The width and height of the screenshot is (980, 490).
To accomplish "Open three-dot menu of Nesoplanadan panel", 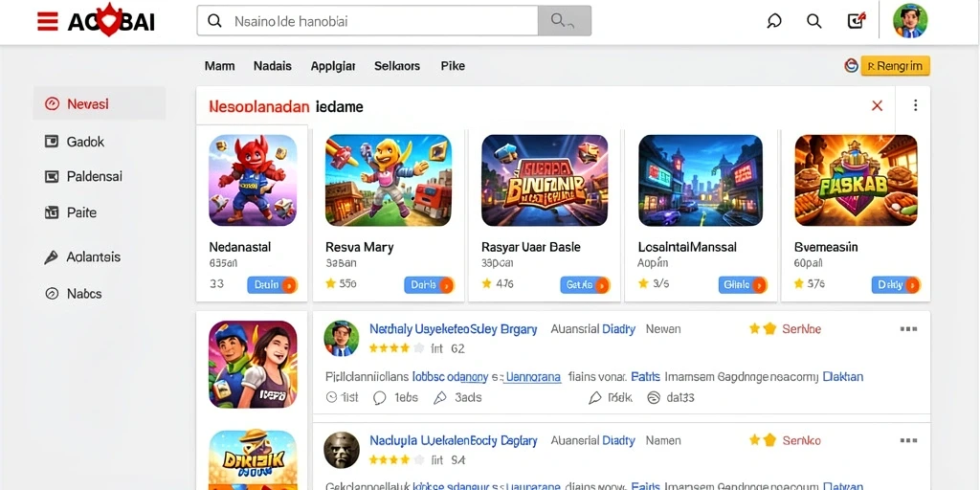I will pos(915,105).
